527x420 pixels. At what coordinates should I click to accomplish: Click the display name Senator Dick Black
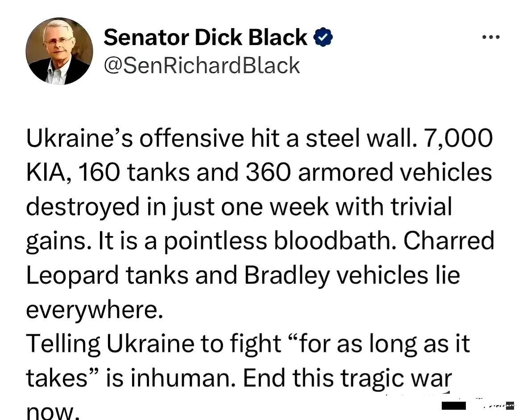pos(205,37)
